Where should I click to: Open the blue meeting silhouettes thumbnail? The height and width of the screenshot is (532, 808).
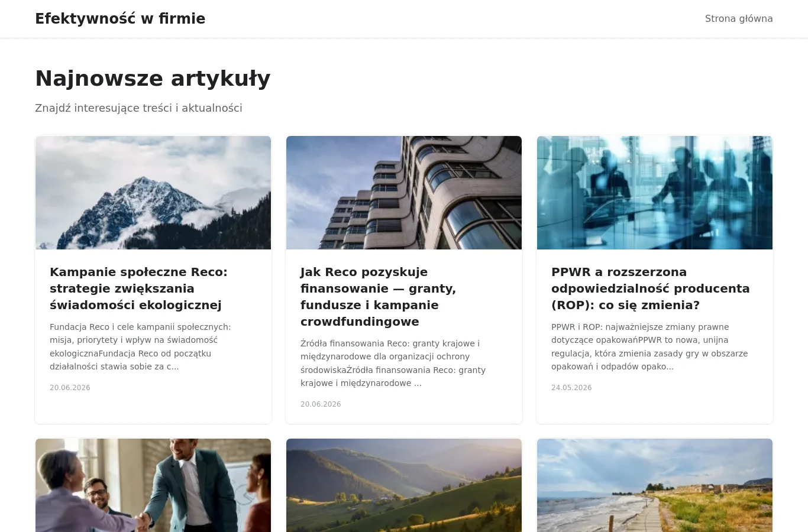coord(655,193)
